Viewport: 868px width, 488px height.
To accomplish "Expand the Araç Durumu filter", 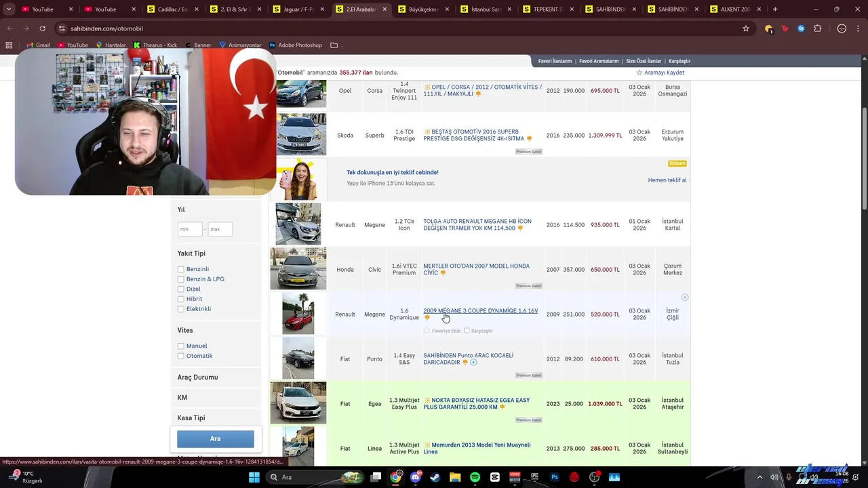I will click(x=216, y=378).
